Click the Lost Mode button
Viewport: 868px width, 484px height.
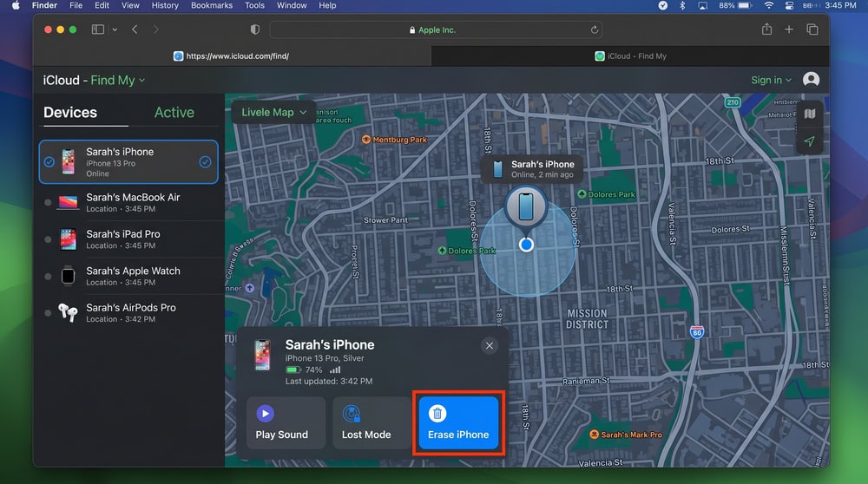[372, 423]
